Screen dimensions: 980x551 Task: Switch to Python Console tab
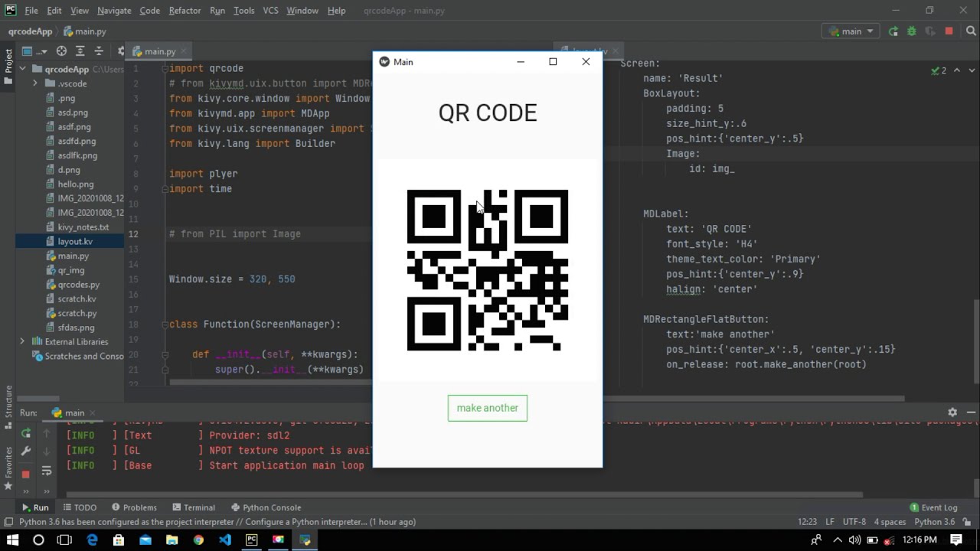[266, 507]
